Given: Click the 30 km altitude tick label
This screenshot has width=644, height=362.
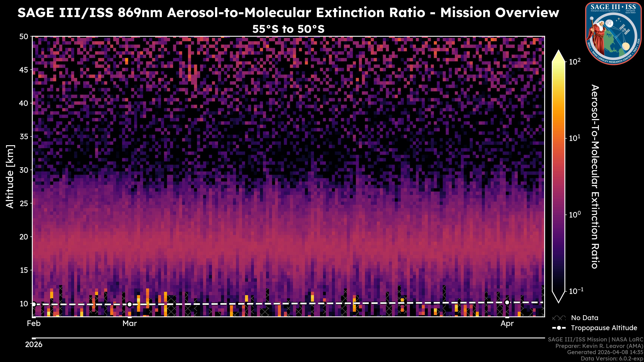Looking at the screenshot, I should pos(24,170).
